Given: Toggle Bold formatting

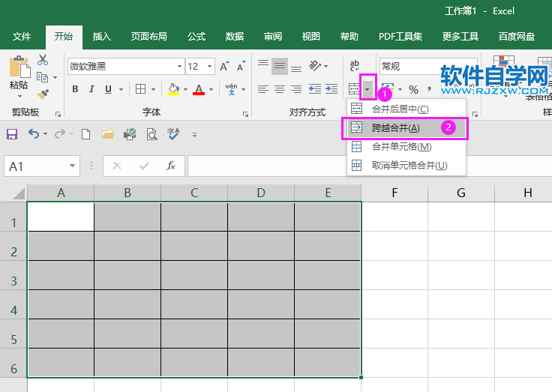Looking at the screenshot, I should (x=75, y=89).
